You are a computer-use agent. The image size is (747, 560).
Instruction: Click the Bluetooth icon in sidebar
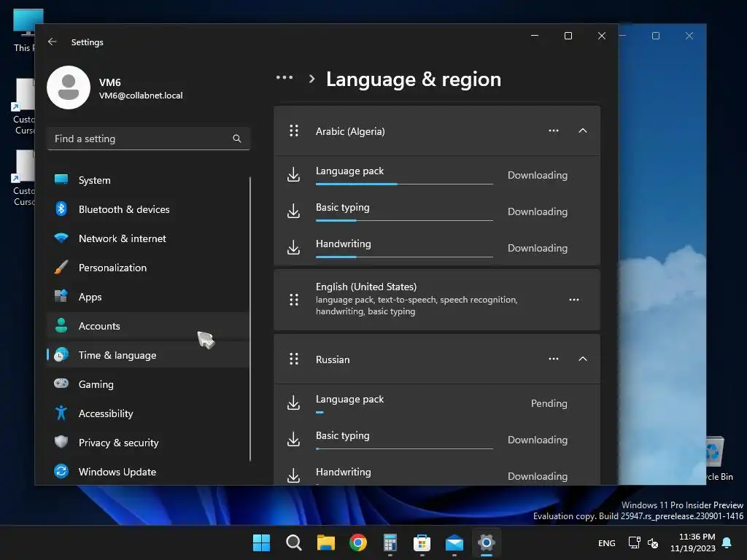(61, 209)
